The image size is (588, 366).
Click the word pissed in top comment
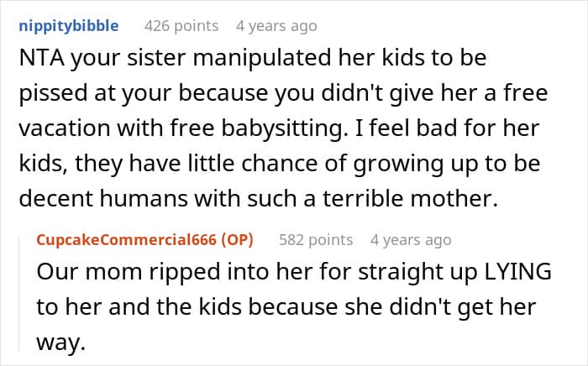[53, 93]
